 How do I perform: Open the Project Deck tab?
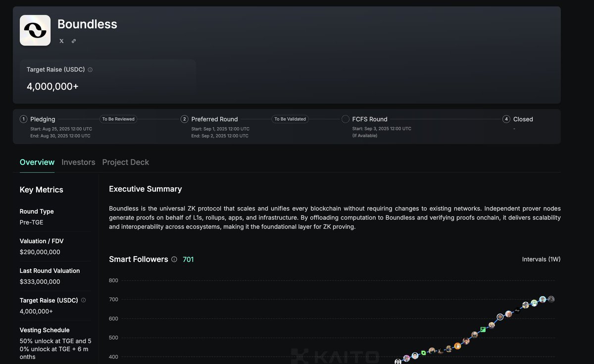pyautogui.click(x=126, y=162)
